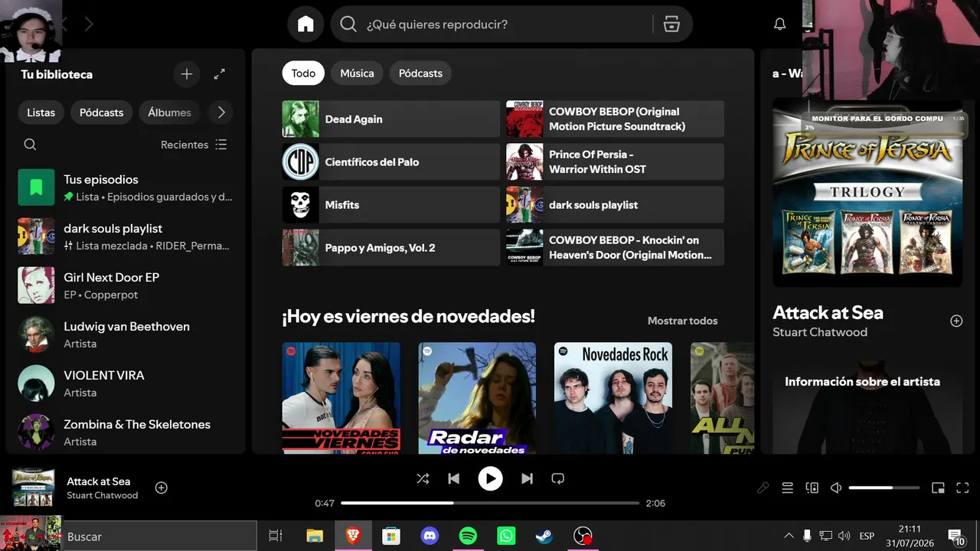Open dark souls playlist in library sidebar
The height and width of the screenshot is (551, 980).
click(126, 236)
